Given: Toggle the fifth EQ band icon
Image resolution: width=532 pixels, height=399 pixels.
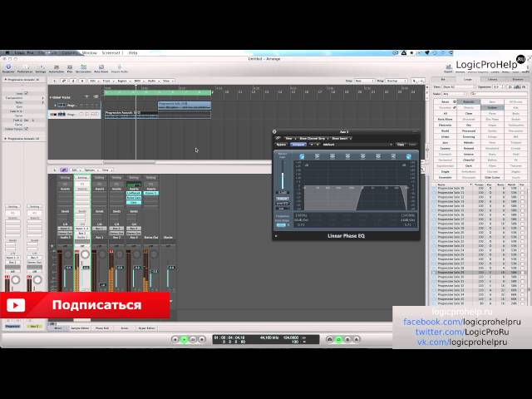Looking at the screenshot, I should pos(362,156).
